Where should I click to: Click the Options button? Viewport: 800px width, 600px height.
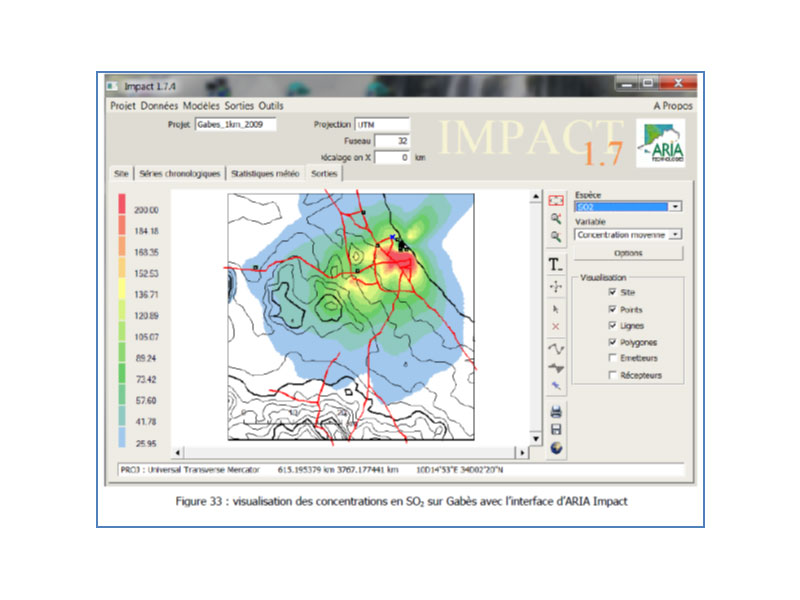pyautogui.click(x=629, y=253)
